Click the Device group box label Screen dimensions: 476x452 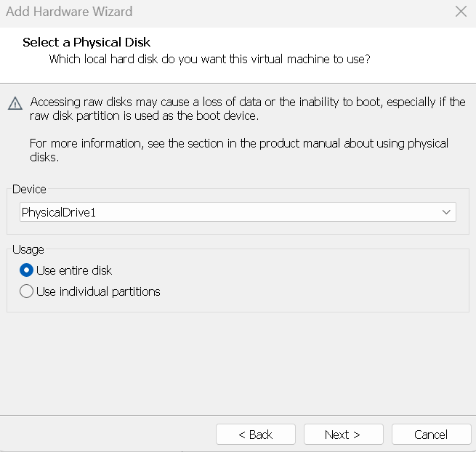point(29,189)
